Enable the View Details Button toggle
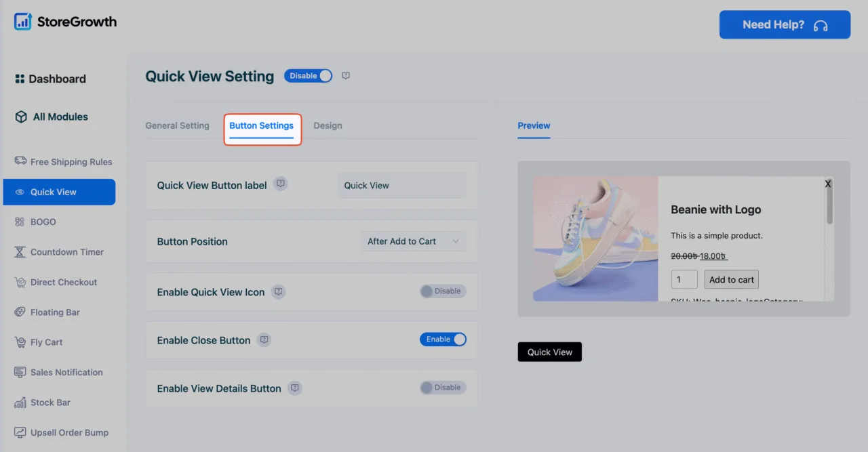 (x=443, y=388)
